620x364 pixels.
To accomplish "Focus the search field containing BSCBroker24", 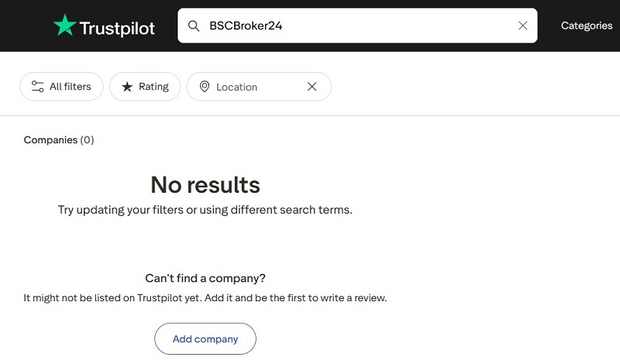I will [357, 26].
